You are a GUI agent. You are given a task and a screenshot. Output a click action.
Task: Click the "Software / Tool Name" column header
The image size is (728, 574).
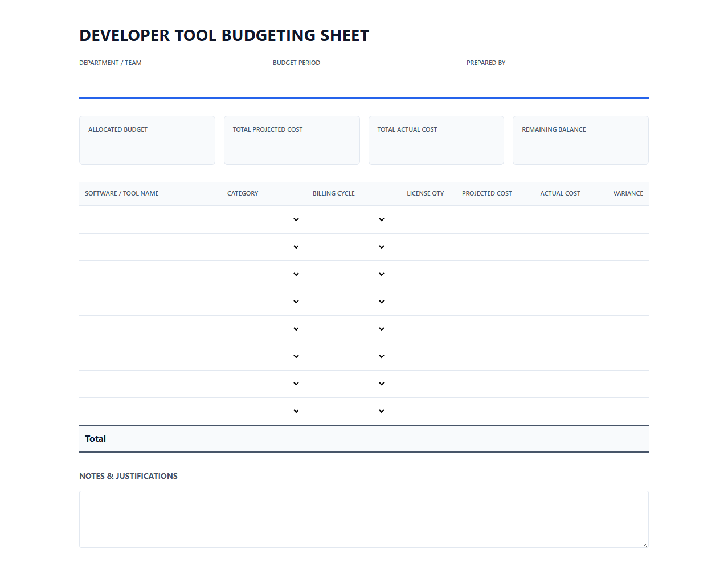coord(122,193)
